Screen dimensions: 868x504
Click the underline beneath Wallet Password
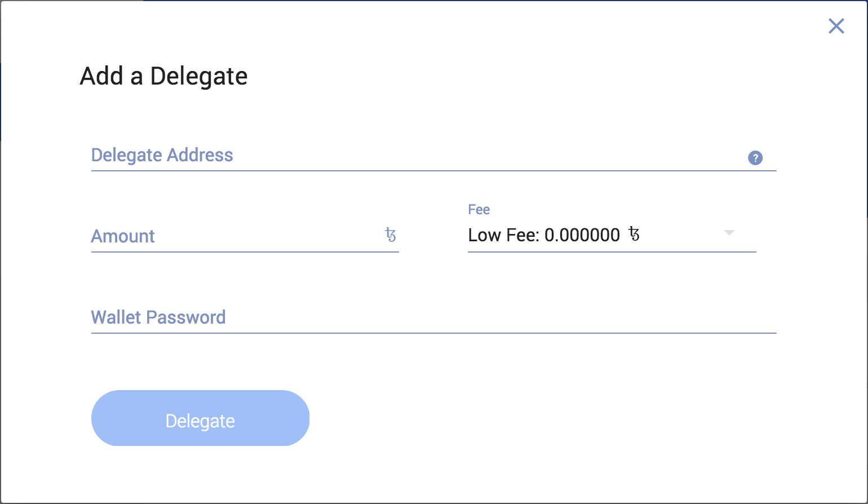pos(433,333)
